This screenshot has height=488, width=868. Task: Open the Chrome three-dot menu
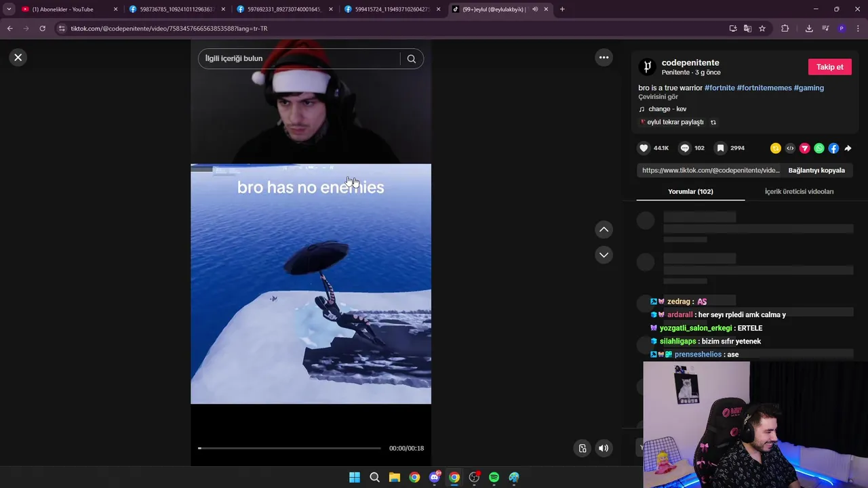tap(857, 28)
